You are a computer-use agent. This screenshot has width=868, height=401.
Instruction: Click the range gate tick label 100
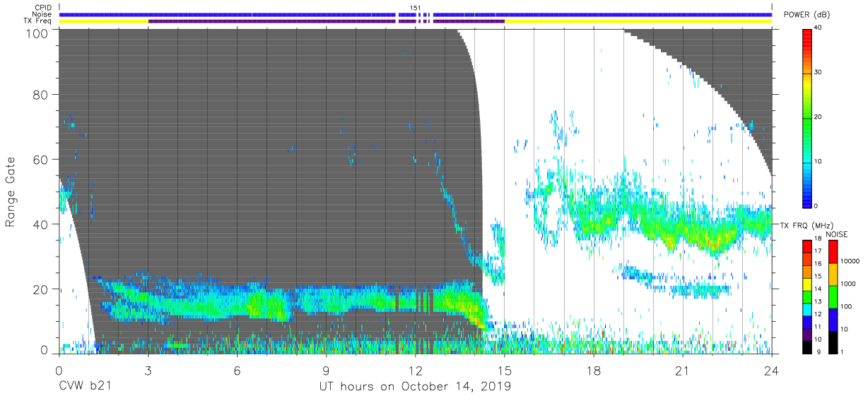(38, 33)
